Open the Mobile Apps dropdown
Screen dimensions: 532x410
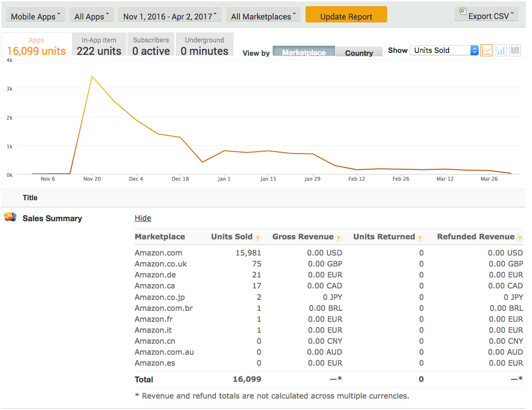click(x=36, y=15)
